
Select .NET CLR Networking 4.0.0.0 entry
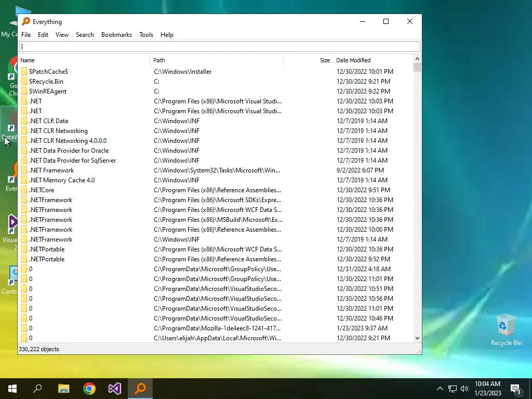click(x=68, y=140)
